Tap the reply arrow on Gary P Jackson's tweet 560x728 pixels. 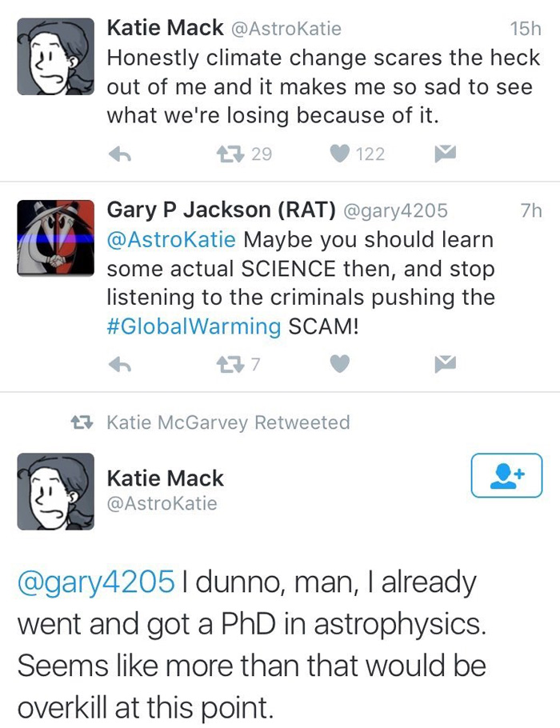click(122, 364)
